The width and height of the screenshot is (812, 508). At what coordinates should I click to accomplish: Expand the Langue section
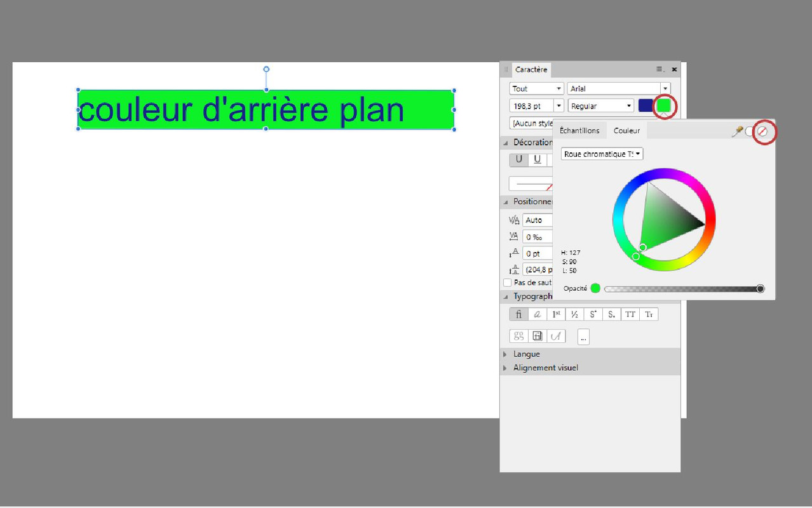pyautogui.click(x=506, y=354)
